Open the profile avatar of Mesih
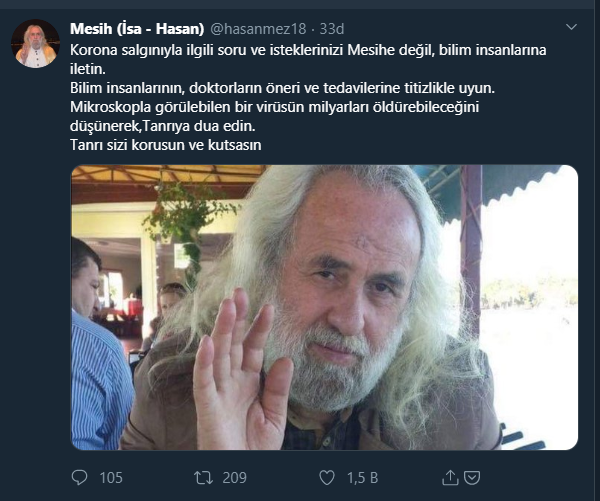 click(x=35, y=44)
